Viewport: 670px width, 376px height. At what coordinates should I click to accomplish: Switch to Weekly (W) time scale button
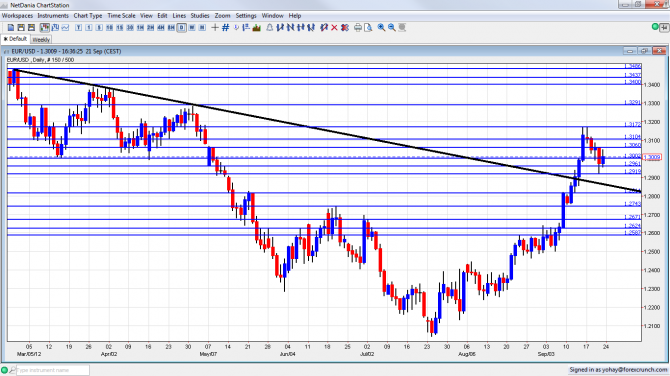pyautogui.click(x=192, y=27)
